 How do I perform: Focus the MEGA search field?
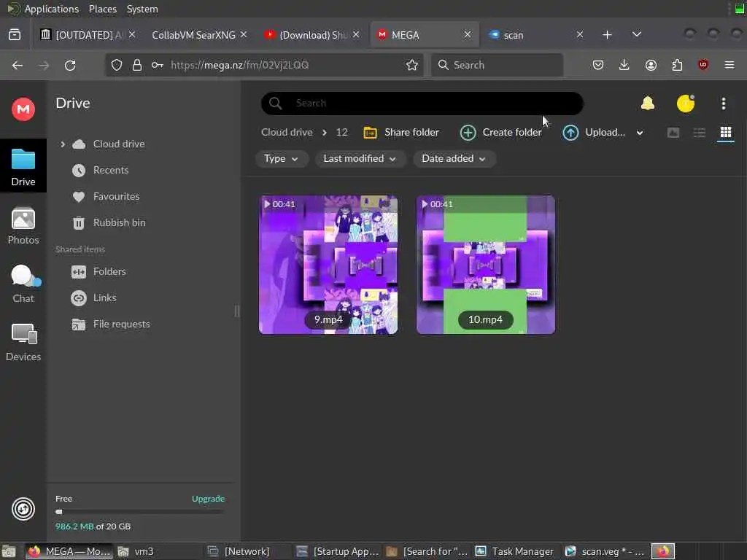coord(422,104)
